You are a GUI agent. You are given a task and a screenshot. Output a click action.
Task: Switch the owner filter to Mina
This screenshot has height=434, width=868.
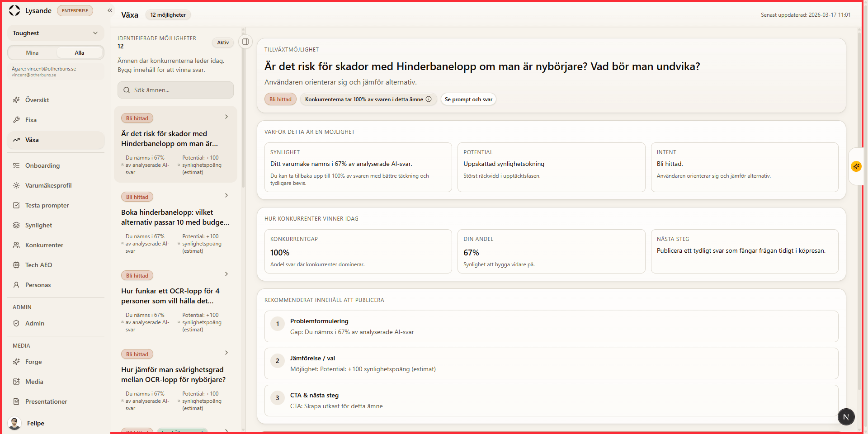pos(32,53)
